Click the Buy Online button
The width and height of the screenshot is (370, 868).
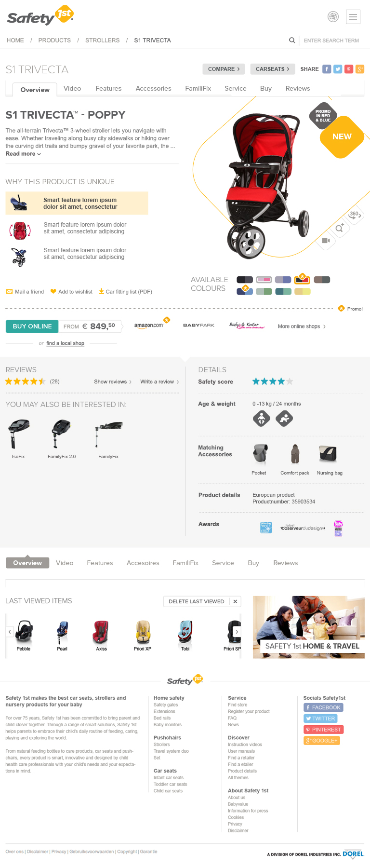[x=32, y=326]
